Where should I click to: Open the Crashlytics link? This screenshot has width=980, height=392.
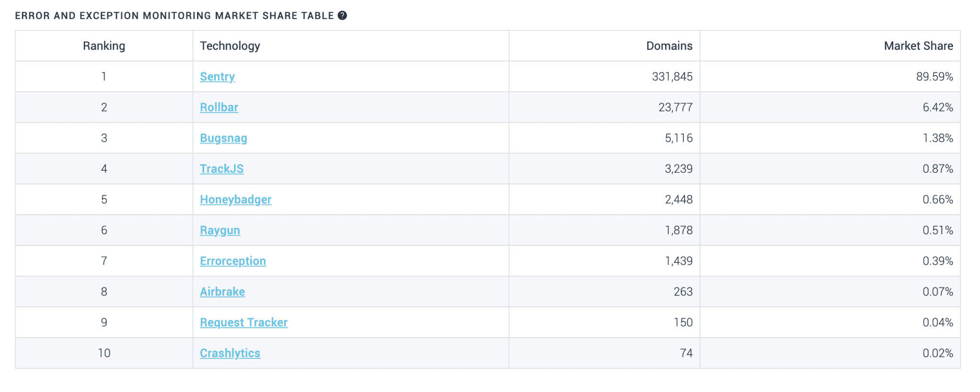(x=230, y=353)
